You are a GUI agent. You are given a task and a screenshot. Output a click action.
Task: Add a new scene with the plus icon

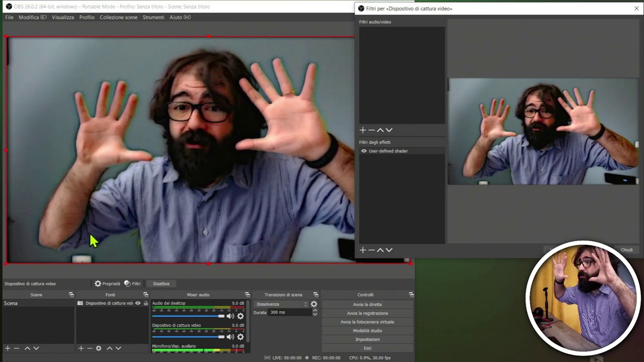point(8,348)
